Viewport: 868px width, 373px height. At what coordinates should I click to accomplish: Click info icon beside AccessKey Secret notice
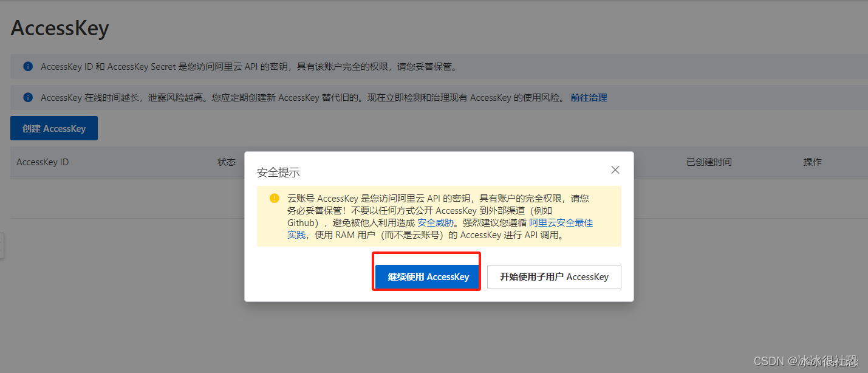28,66
